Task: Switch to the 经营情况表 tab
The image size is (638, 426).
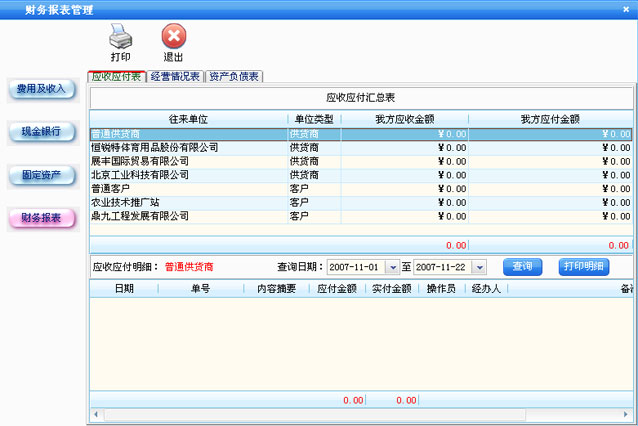Action: click(175, 76)
